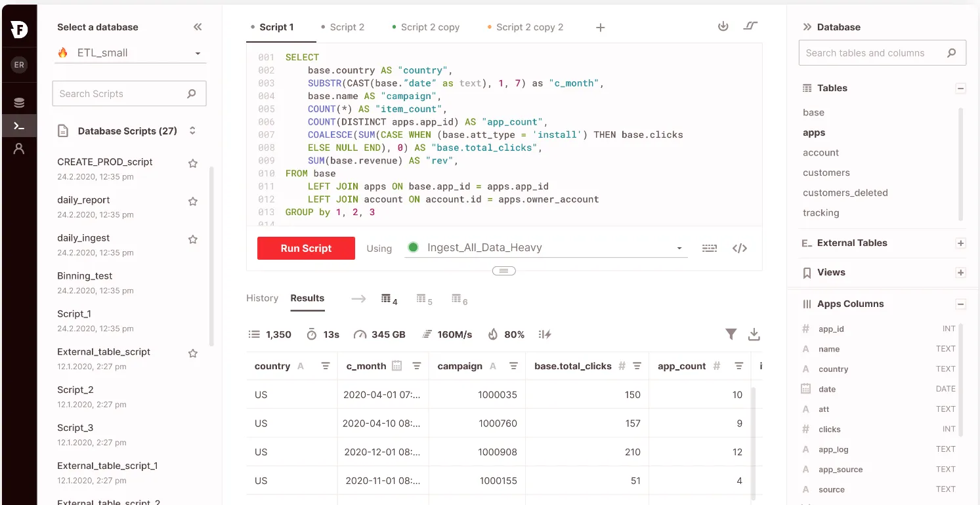The height and width of the screenshot is (505, 980).
Task: Collapse the Apps Columns section
Action: 960,304
